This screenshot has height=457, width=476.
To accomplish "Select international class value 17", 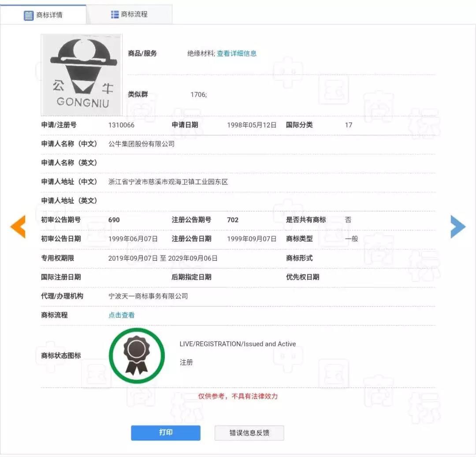I will pyautogui.click(x=349, y=125).
